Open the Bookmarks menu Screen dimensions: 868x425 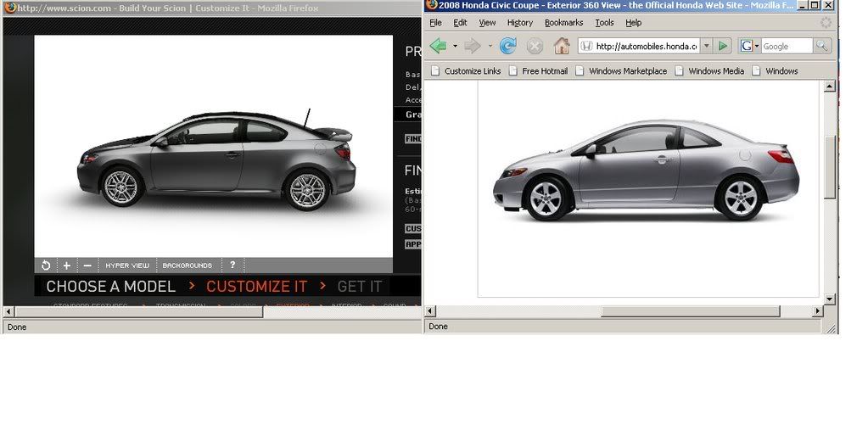563,23
